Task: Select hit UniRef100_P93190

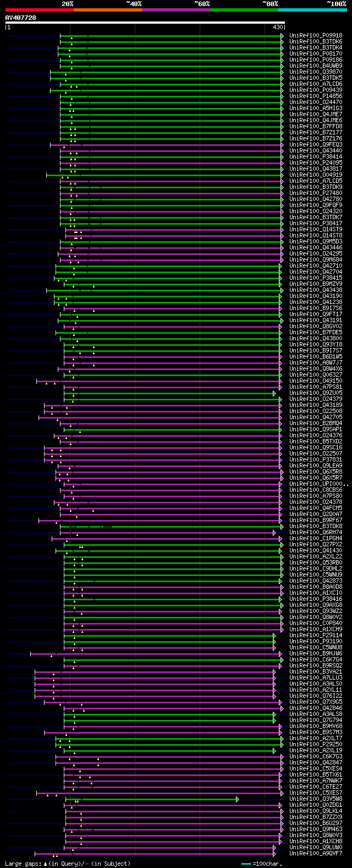Action: (x=316, y=641)
